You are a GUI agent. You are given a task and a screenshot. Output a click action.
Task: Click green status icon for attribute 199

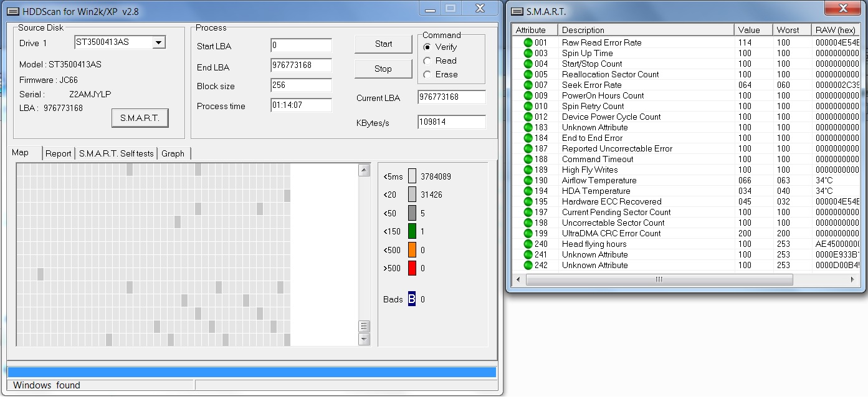point(528,233)
